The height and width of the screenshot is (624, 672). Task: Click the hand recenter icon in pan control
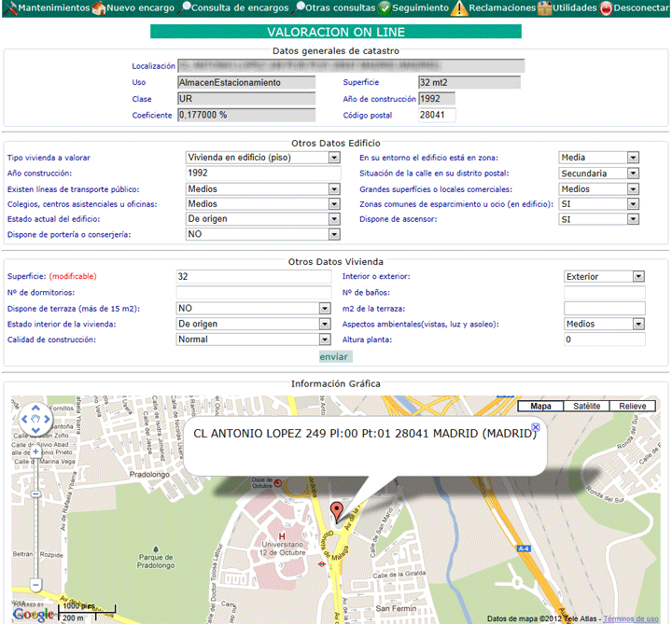point(35,419)
